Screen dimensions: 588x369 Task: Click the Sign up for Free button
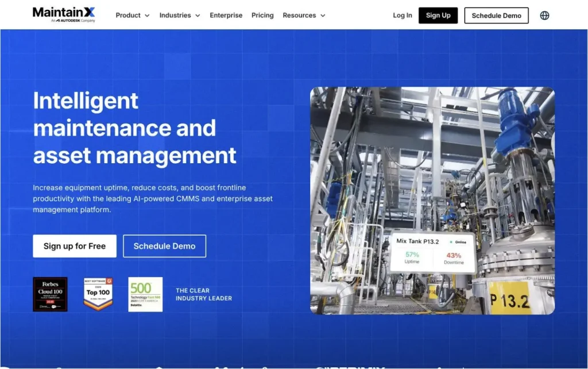[75, 246]
